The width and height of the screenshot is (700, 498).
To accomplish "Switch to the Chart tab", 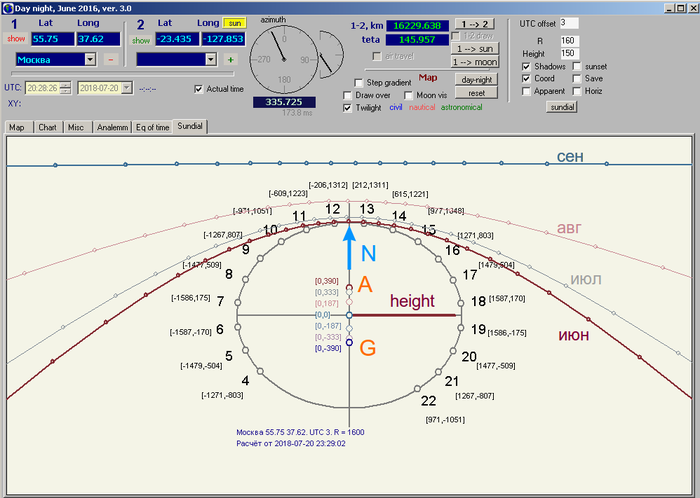I will (47, 128).
